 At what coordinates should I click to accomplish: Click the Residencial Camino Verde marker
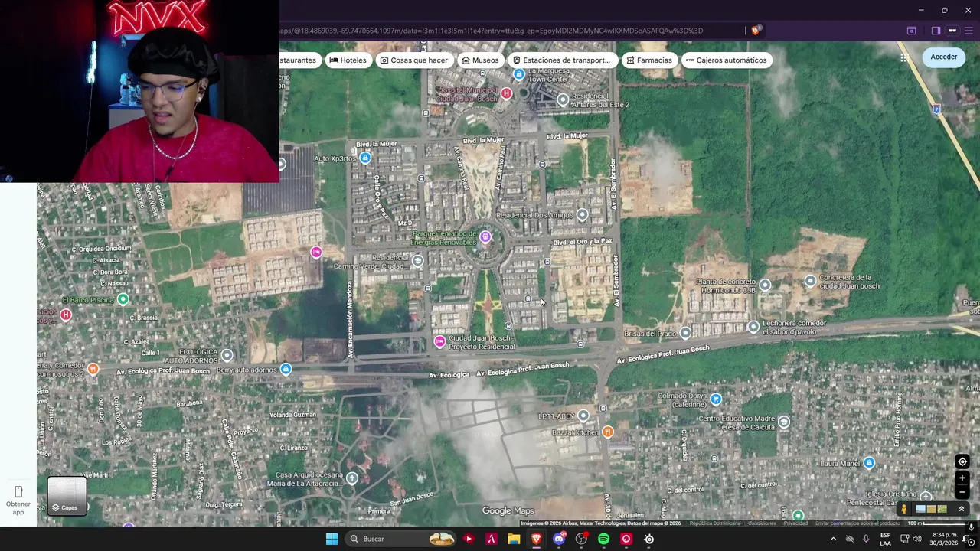pos(417,261)
